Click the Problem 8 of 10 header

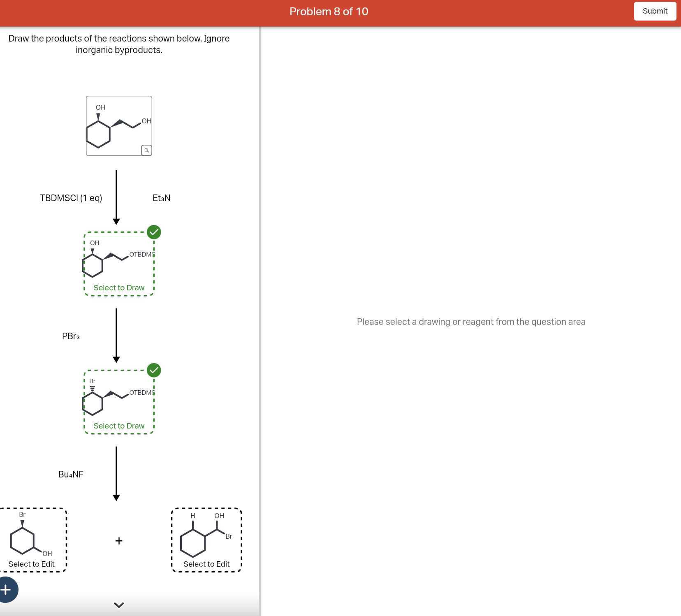tap(329, 12)
